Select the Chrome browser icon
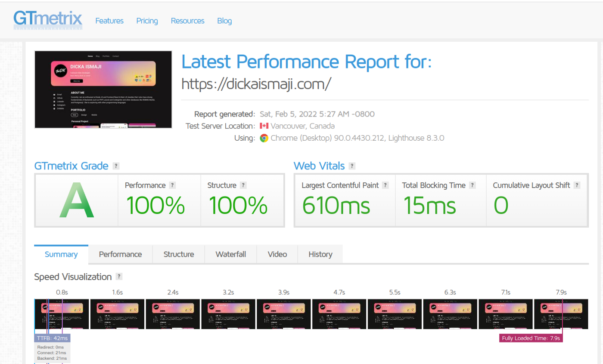The height and width of the screenshot is (364, 603). [x=264, y=138]
